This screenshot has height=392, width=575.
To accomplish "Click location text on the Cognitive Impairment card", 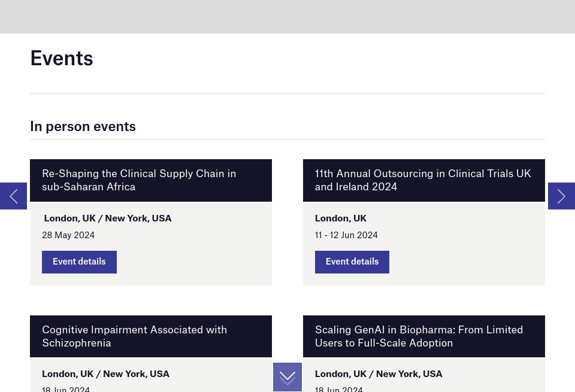I will point(105,374).
